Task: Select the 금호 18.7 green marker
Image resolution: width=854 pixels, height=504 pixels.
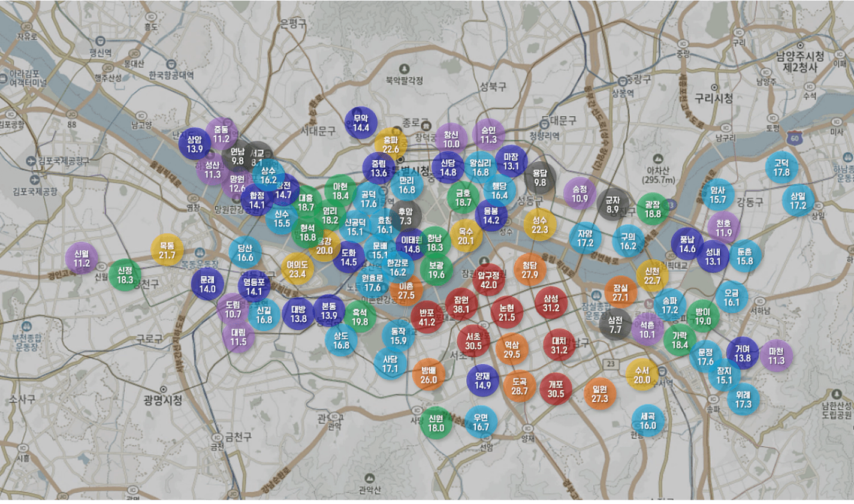Action: click(463, 198)
